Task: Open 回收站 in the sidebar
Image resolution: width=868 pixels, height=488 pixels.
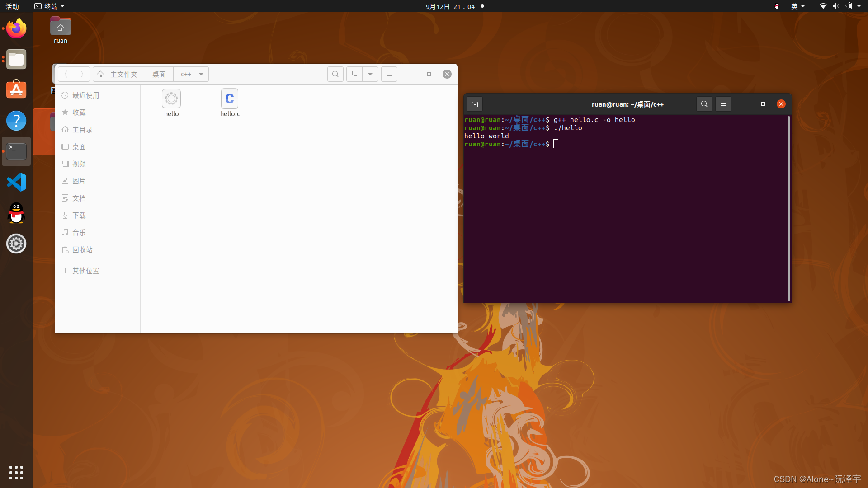Action: tap(82, 250)
